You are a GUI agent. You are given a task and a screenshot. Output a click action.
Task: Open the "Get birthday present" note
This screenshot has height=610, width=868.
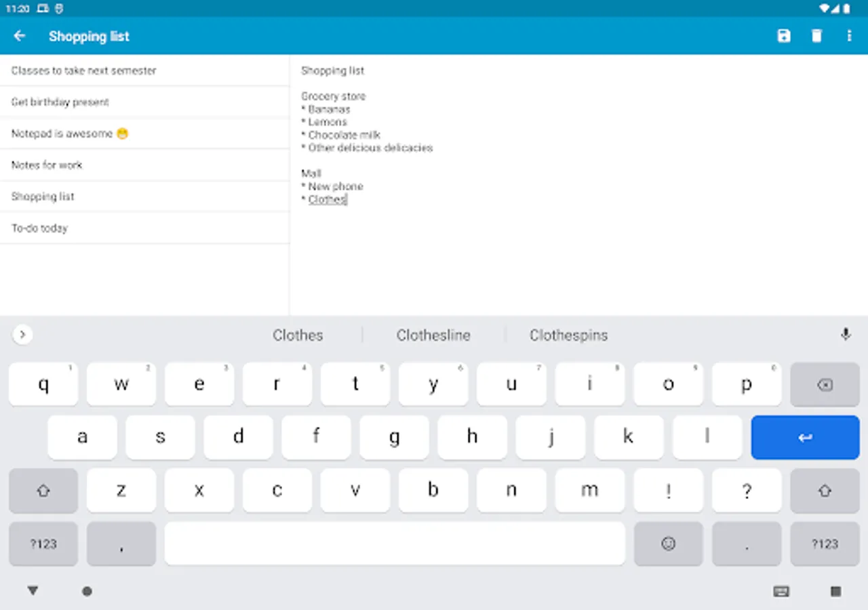[x=144, y=102]
